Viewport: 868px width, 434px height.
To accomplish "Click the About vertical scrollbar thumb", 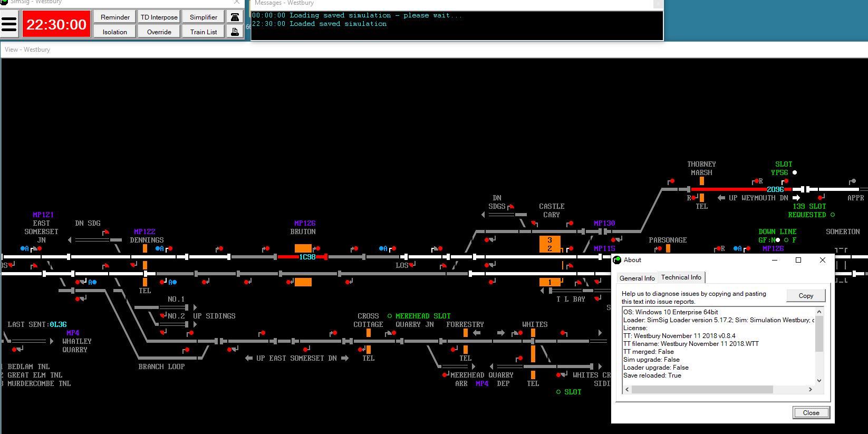I will click(819, 334).
